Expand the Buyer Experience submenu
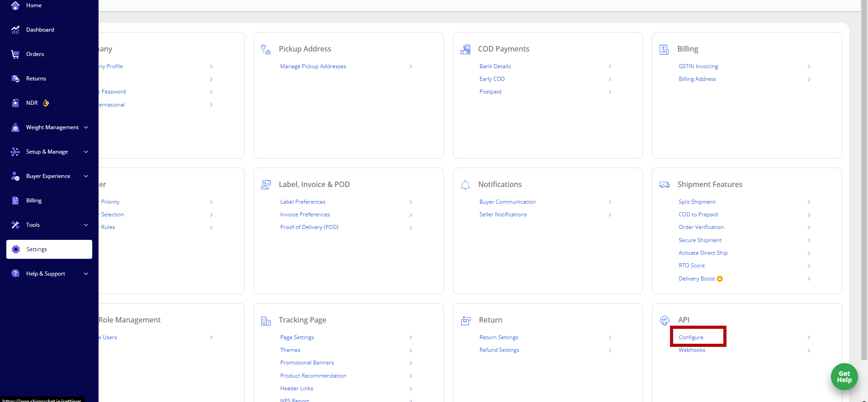The height and width of the screenshot is (402, 868). pyautogui.click(x=86, y=176)
